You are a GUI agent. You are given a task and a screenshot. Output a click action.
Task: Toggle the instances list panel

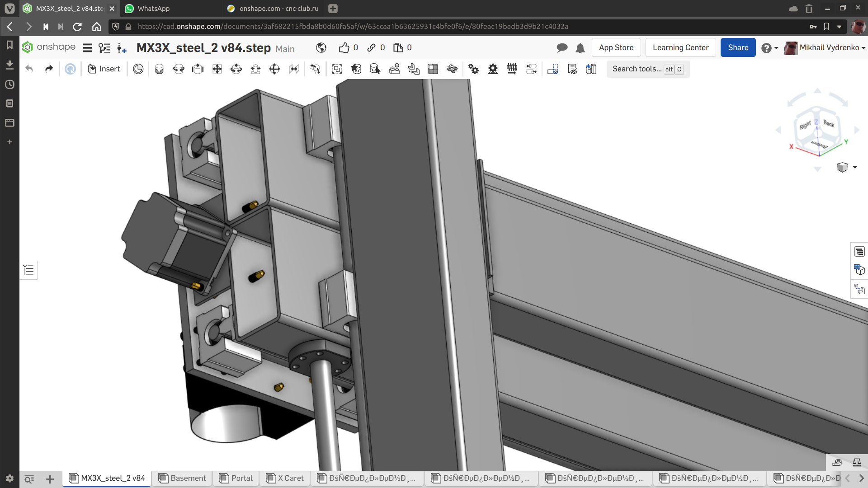tap(28, 270)
